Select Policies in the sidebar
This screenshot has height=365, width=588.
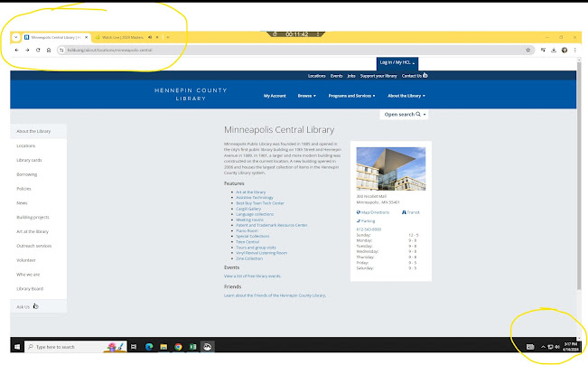click(23, 189)
